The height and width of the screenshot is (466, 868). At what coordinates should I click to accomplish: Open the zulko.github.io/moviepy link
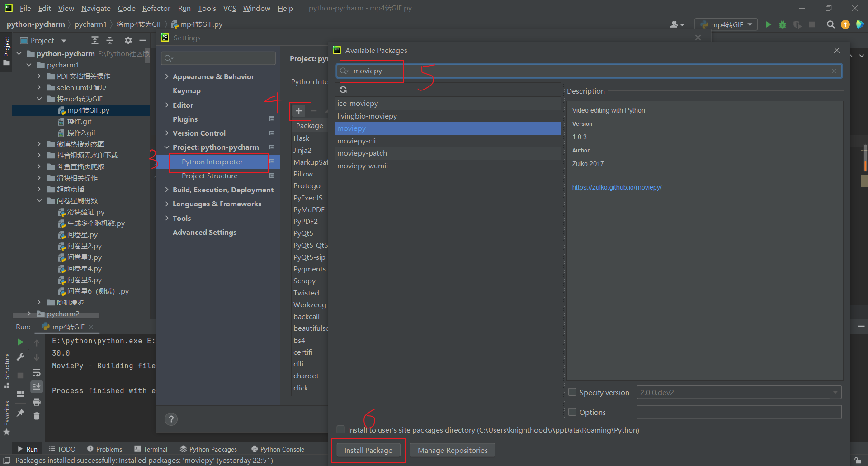[x=617, y=187]
